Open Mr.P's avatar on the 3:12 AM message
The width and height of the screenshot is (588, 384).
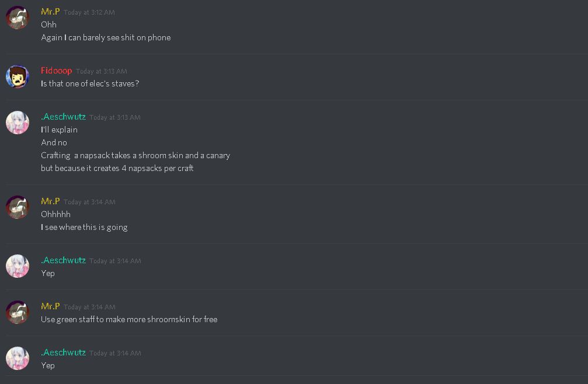tap(18, 18)
